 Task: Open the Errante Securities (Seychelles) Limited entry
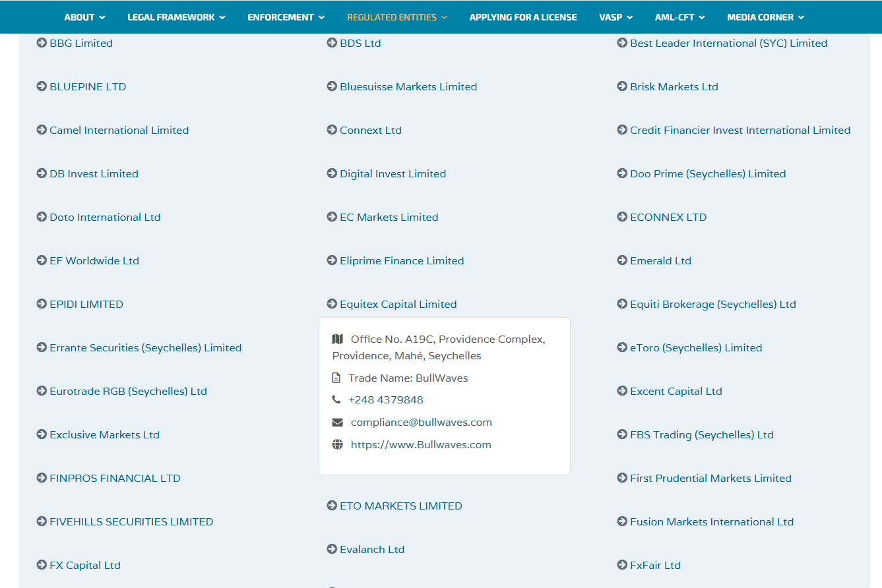pyautogui.click(x=146, y=347)
